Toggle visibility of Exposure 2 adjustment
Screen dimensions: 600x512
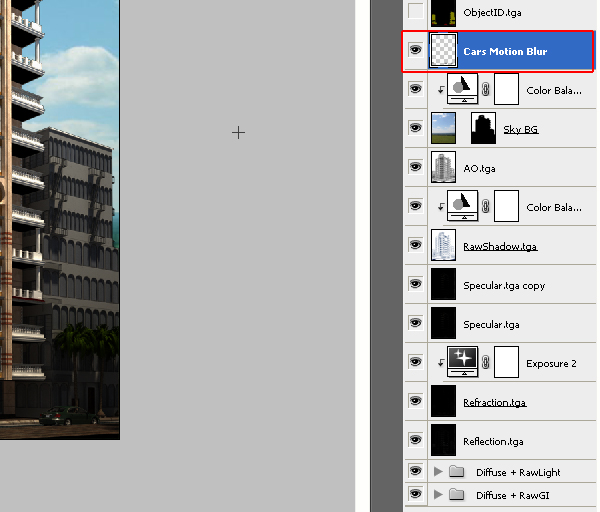tap(416, 362)
